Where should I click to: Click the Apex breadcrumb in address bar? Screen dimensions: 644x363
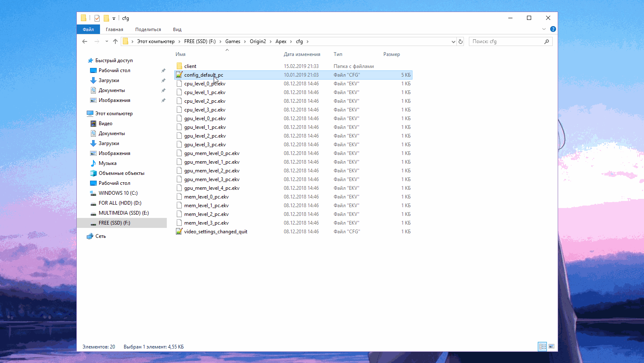click(x=281, y=41)
